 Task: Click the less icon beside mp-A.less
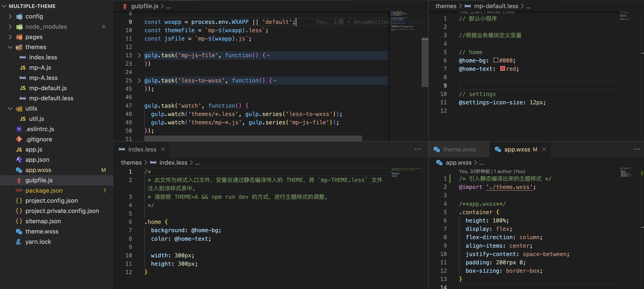click(23, 78)
